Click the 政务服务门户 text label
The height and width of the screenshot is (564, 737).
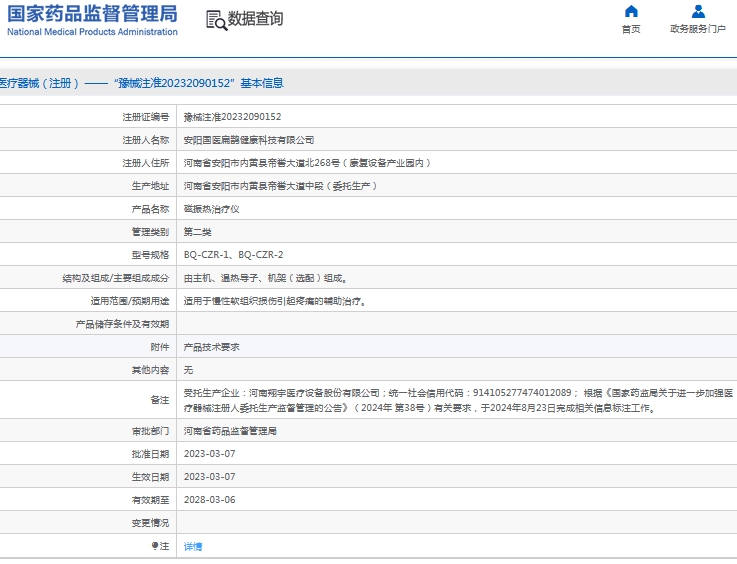tap(698, 29)
